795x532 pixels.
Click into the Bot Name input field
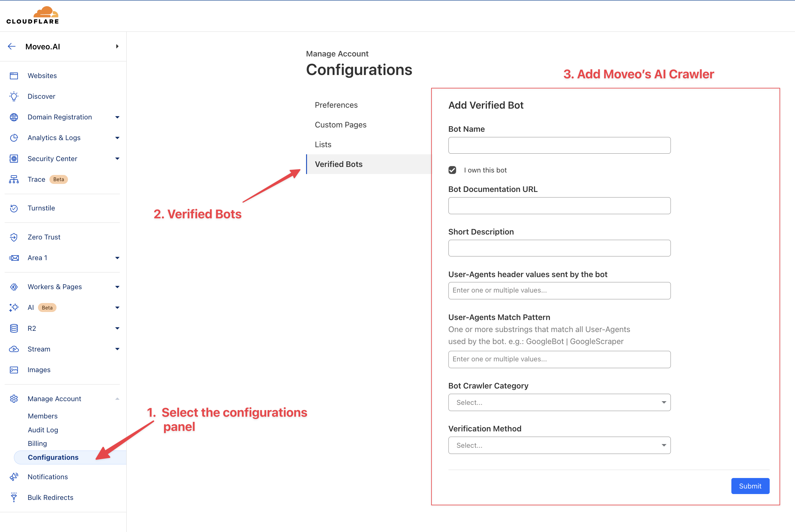(559, 145)
